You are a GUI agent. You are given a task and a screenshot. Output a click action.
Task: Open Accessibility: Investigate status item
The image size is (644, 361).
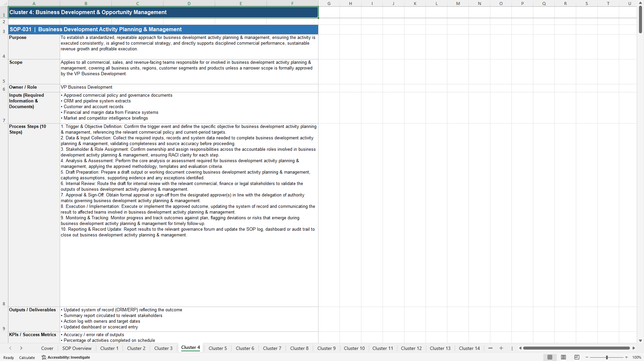click(x=66, y=357)
